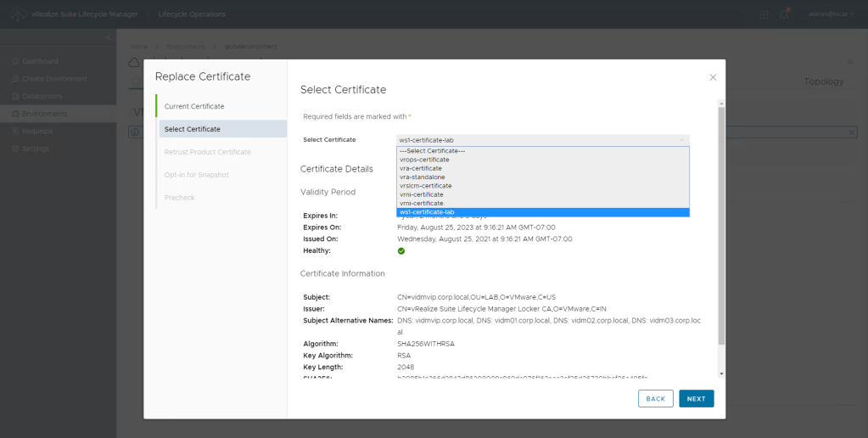The image size is (868, 438).
Task: Go to the Current Certificate wizard step
Action: click(194, 106)
